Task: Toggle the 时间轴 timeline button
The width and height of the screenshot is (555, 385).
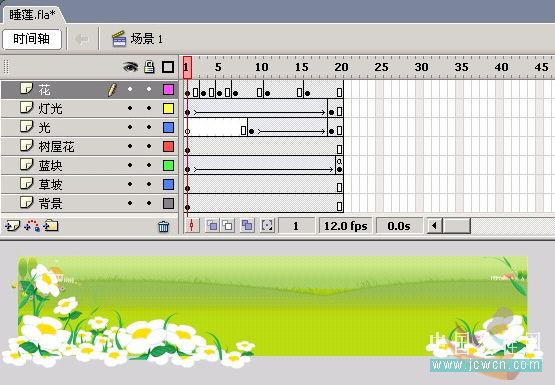Action: [x=32, y=39]
